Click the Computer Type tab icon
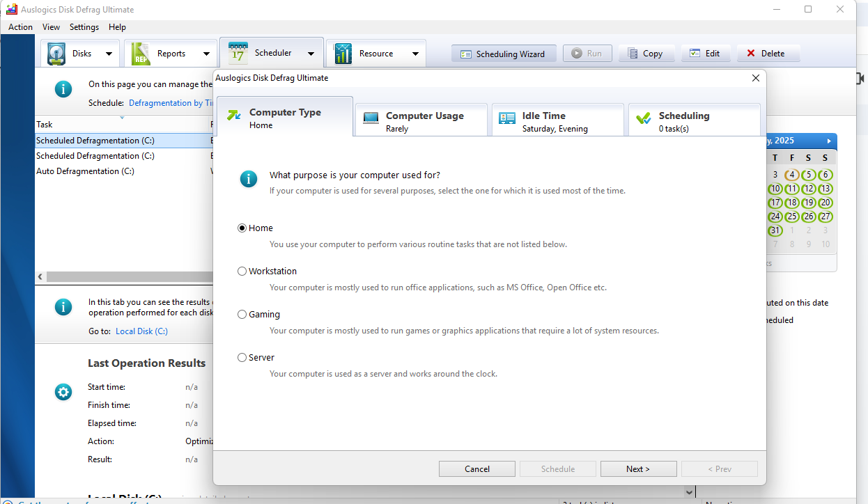The height and width of the screenshot is (504, 868). [x=234, y=116]
